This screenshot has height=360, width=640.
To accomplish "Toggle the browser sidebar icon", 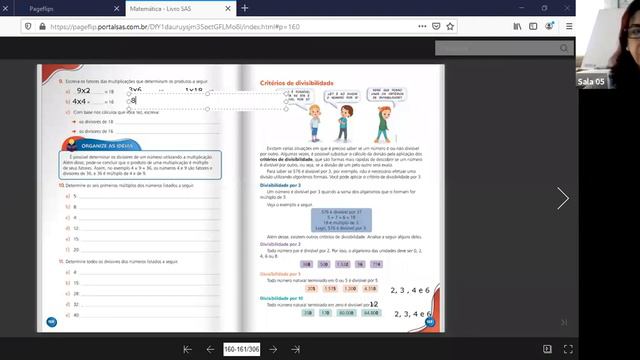I will click(533, 27).
